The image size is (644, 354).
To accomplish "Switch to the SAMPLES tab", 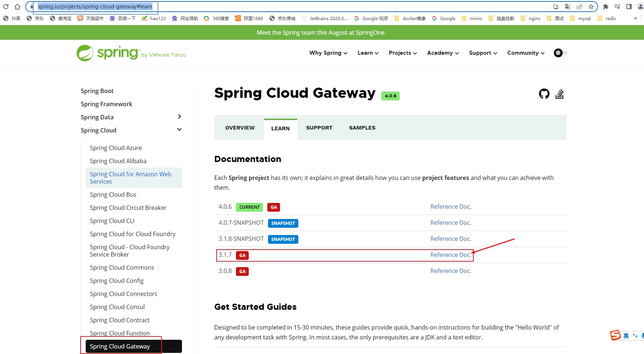I will (x=362, y=128).
